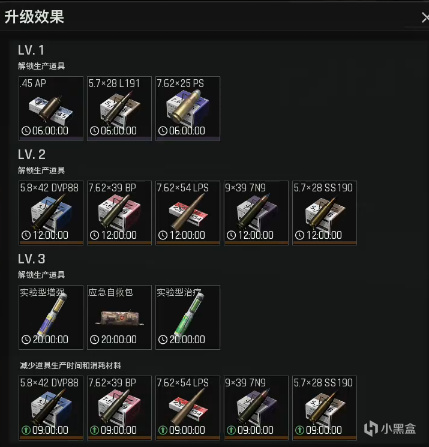Open the 7.62×25 PS ammo tile

tap(188, 108)
